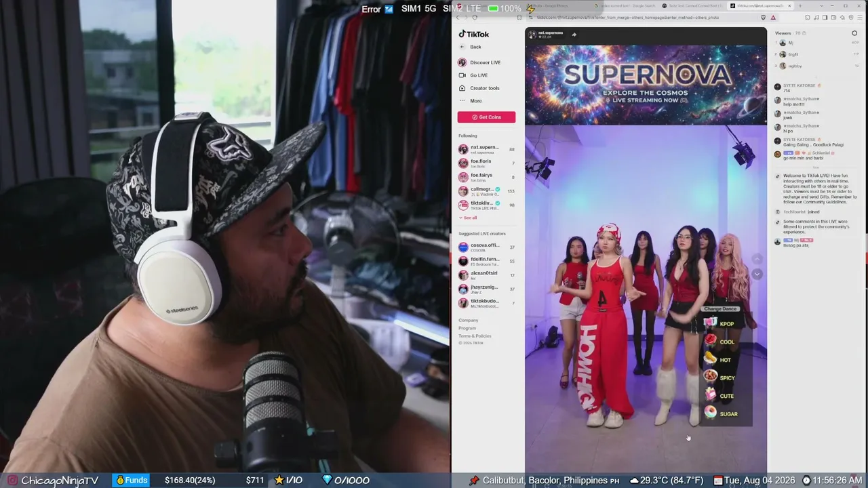Choose the SUGAR dance option

pos(721,413)
